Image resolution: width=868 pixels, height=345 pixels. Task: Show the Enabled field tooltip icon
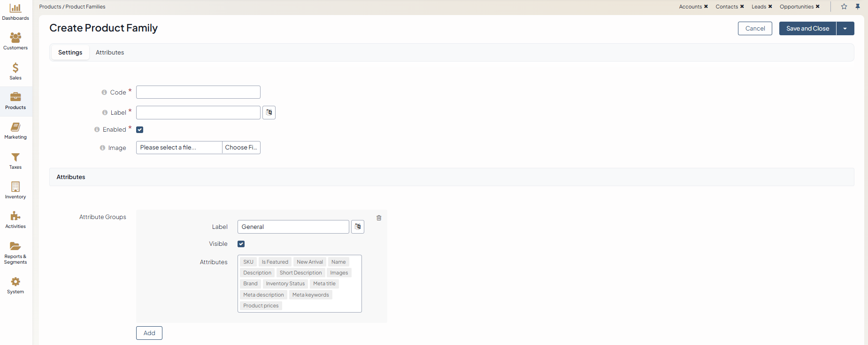(97, 130)
